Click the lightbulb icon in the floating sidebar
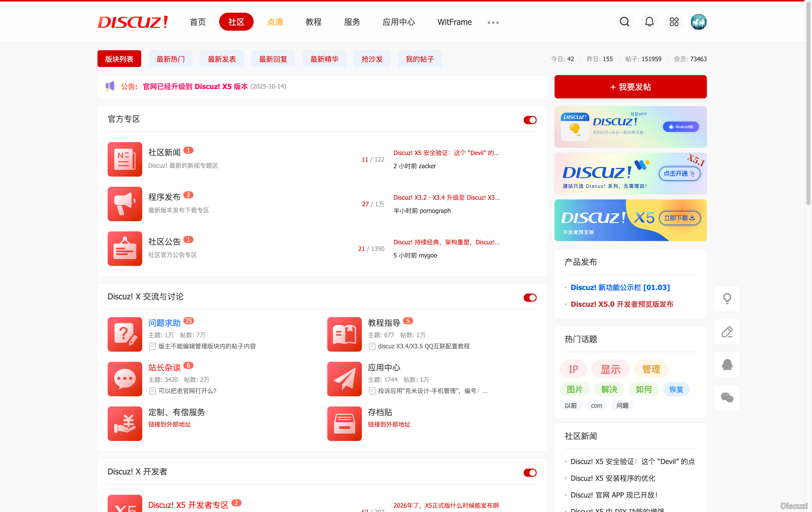Image resolution: width=812 pixels, height=512 pixels. pyautogui.click(x=727, y=299)
